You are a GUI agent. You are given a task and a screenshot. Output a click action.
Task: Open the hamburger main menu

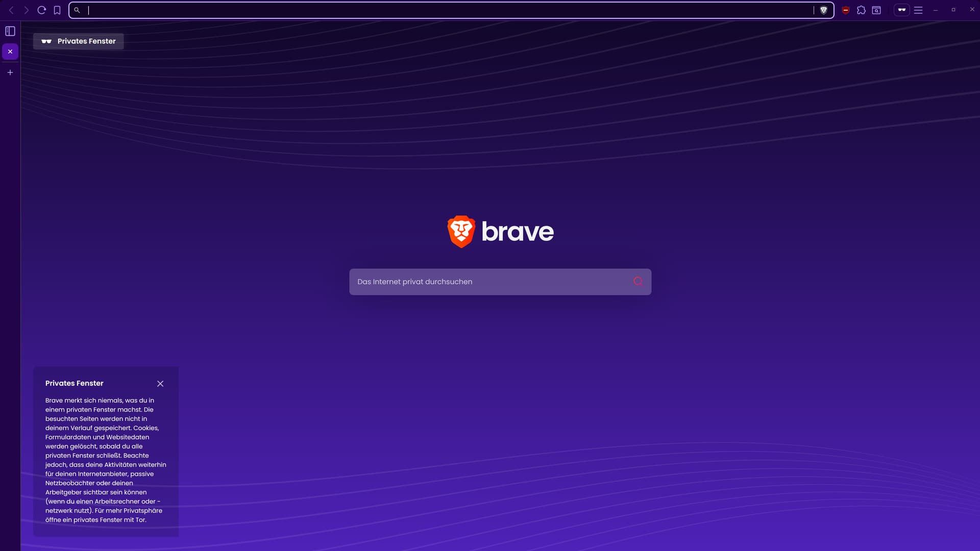coord(918,10)
